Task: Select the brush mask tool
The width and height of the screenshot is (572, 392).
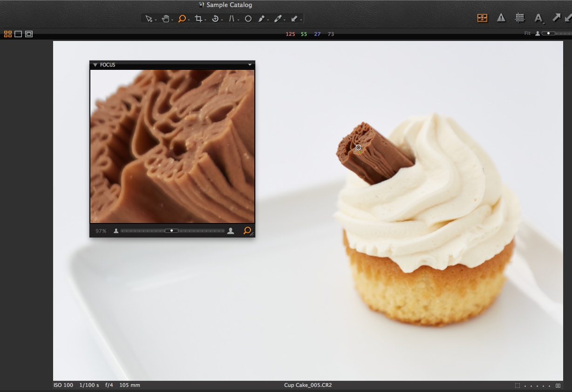Action: tap(261, 19)
